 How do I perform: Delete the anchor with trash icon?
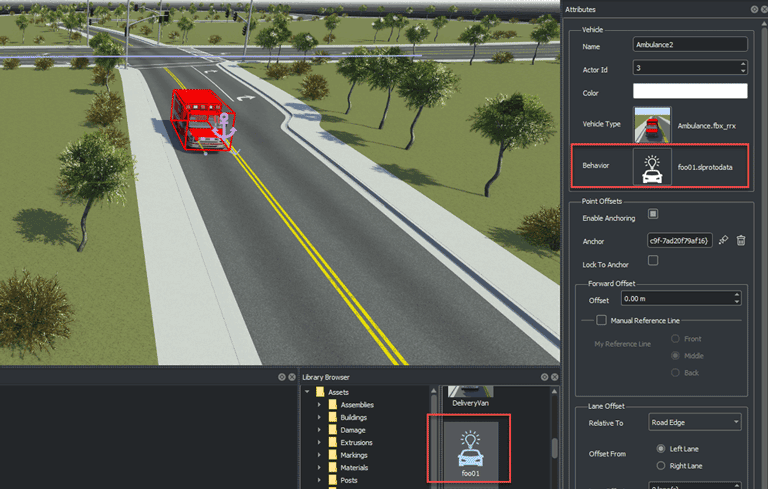[741, 240]
